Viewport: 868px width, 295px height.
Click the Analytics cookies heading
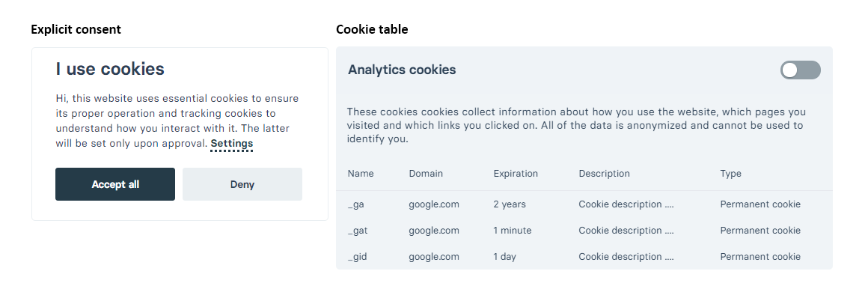(402, 70)
